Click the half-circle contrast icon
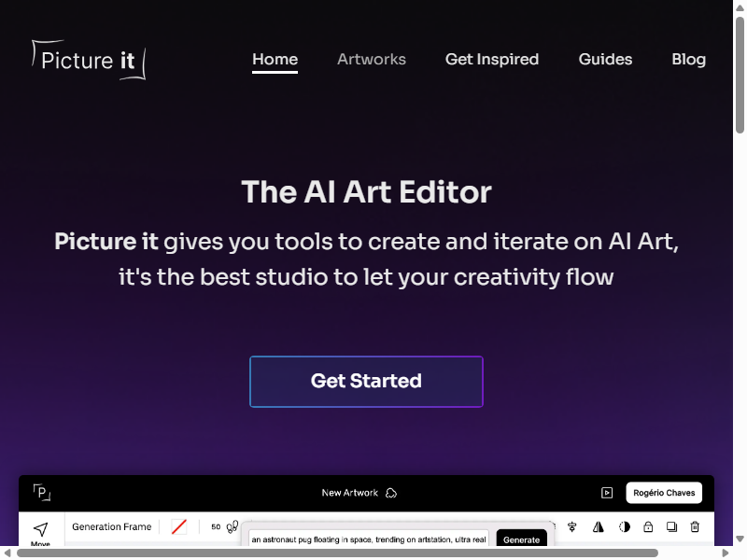 tap(625, 526)
